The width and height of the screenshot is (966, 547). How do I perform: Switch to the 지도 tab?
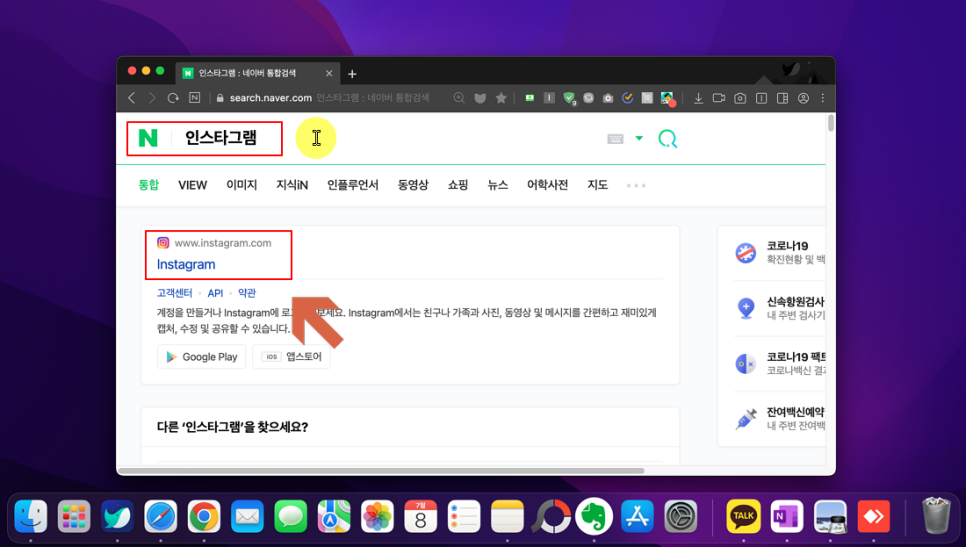tap(598, 185)
